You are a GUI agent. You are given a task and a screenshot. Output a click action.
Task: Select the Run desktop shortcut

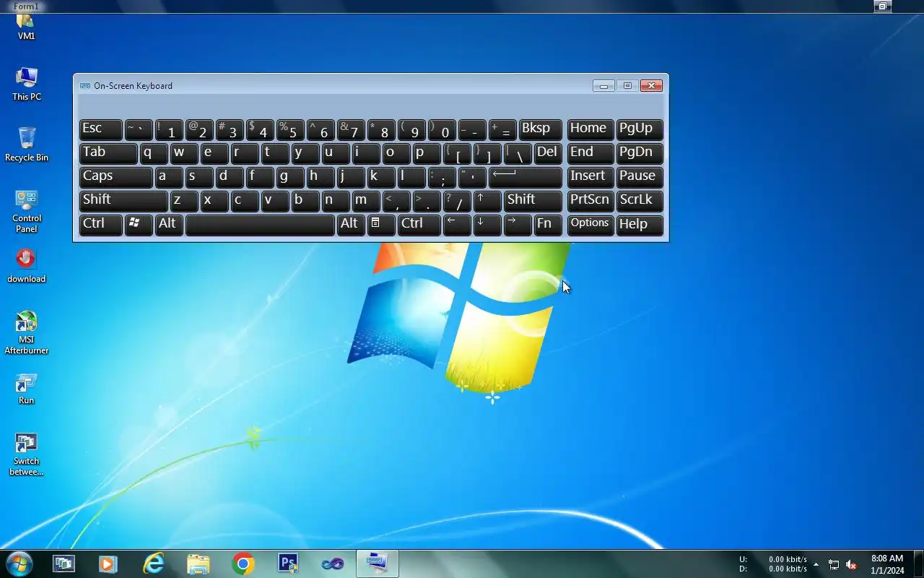point(26,388)
